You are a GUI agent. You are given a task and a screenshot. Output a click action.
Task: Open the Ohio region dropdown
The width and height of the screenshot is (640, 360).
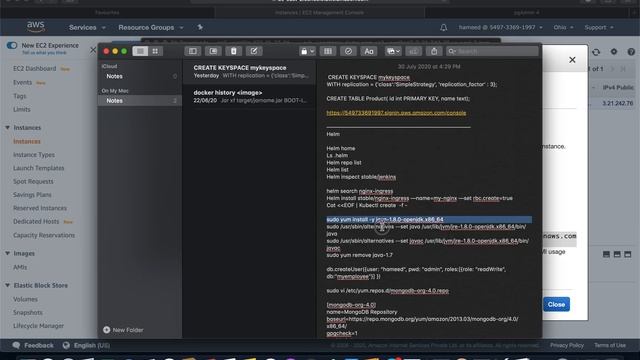click(563, 27)
